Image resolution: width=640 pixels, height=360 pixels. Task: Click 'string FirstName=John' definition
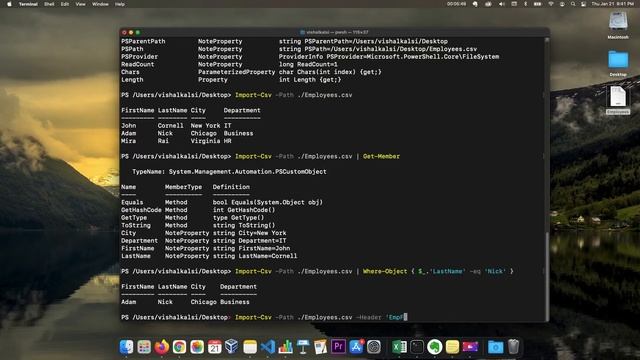(251, 249)
